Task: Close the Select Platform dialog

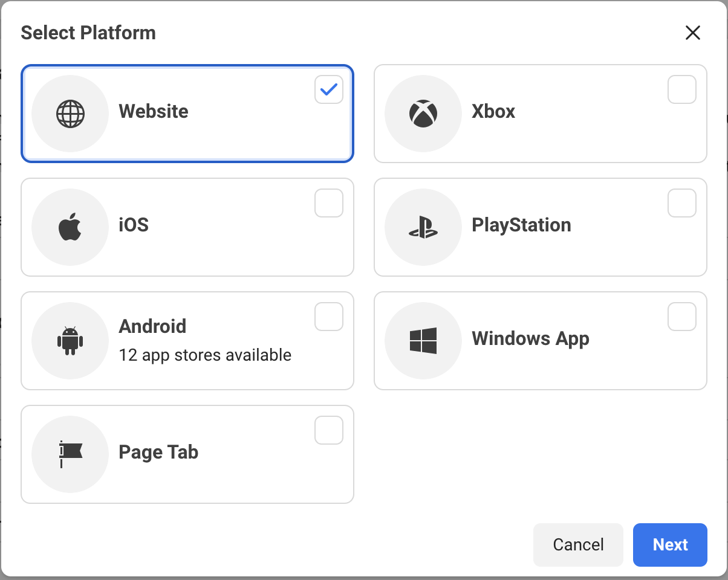Action: (693, 33)
